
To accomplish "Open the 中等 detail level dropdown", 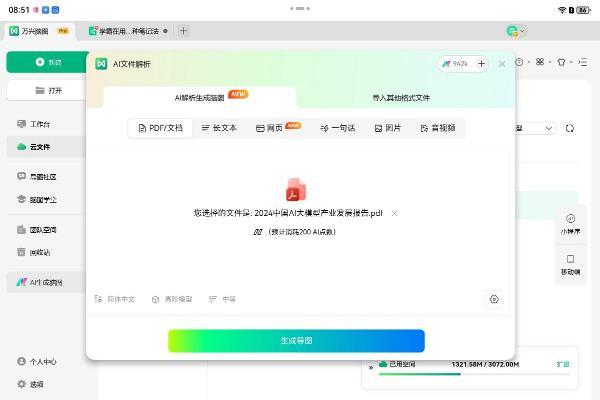I will tap(222, 299).
